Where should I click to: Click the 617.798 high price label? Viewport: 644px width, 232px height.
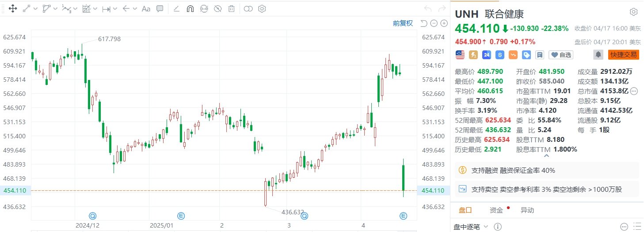pyautogui.click(x=109, y=39)
